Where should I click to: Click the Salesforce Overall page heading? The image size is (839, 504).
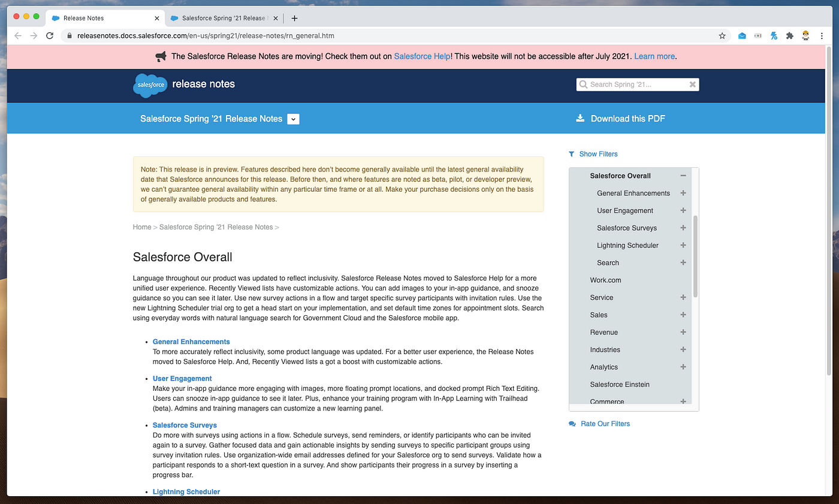182,257
